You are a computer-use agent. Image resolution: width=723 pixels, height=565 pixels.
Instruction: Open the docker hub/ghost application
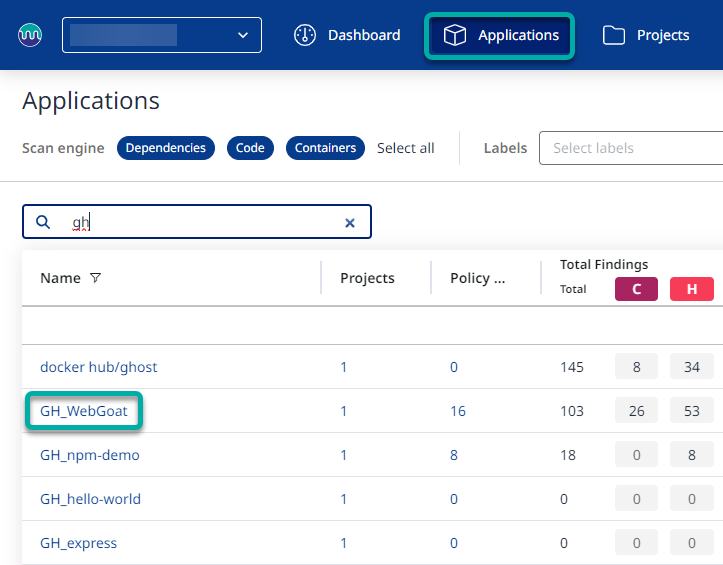(x=98, y=367)
